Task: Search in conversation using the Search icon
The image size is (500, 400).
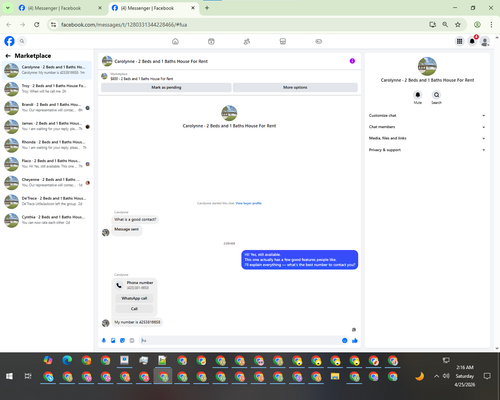Action: pyautogui.click(x=436, y=95)
